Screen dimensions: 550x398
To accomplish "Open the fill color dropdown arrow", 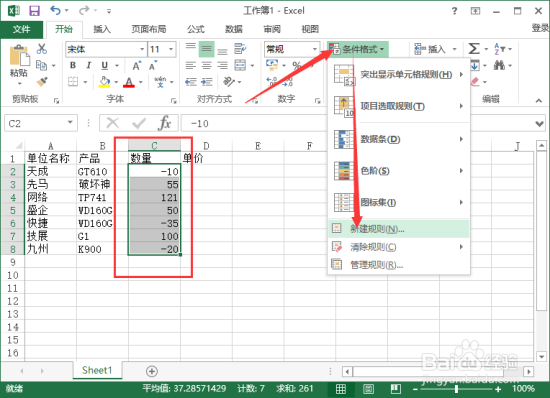I will coord(116,82).
